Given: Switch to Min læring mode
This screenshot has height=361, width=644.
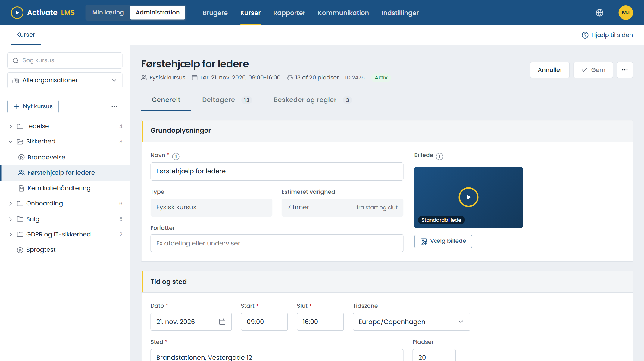Looking at the screenshot, I should 108,13.
